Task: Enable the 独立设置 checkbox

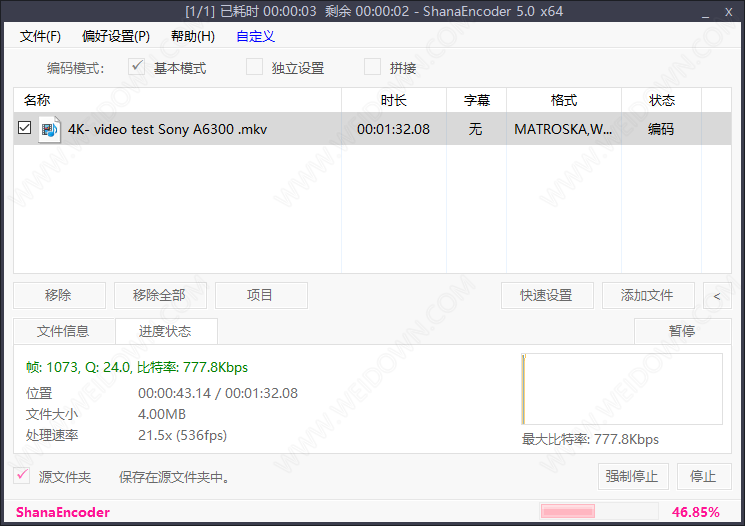Action: click(255, 68)
